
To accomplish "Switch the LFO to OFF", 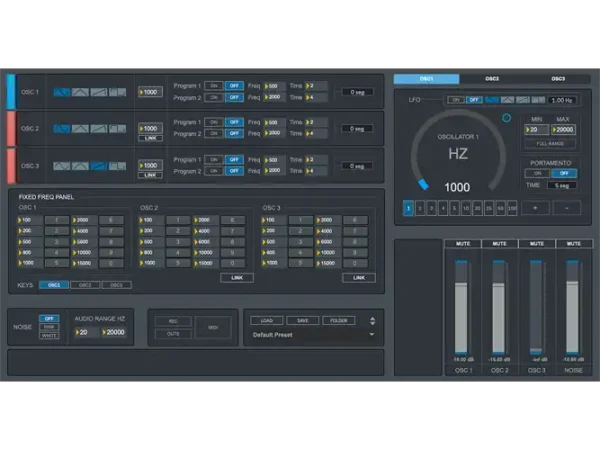I will (474, 100).
